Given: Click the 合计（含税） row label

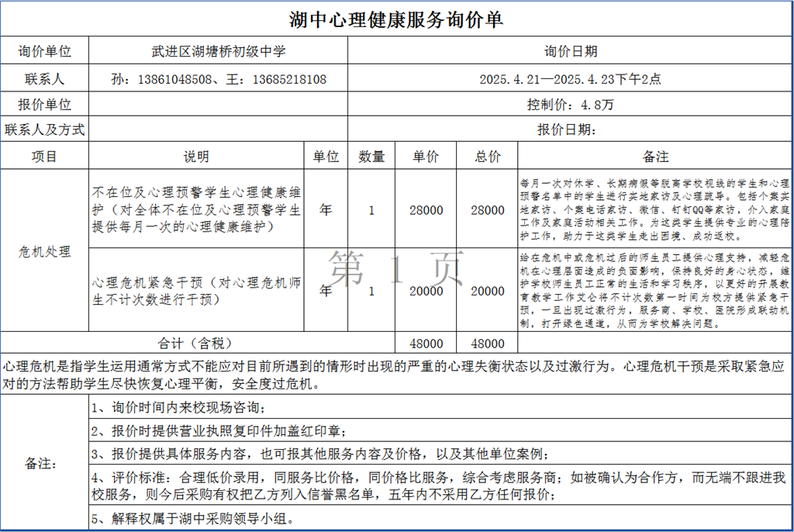Looking at the screenshot, I should pos(198,343).
